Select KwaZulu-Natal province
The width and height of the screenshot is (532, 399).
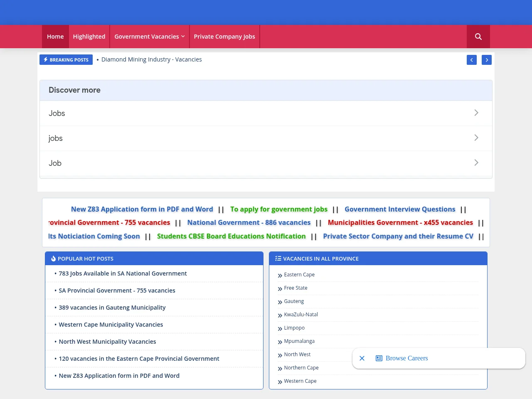(301, 315)
